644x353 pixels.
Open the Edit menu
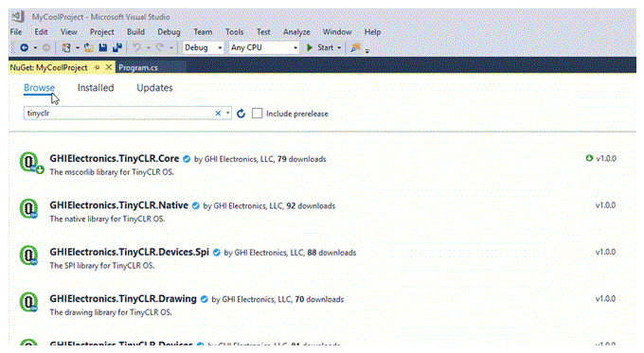(41, 32)
